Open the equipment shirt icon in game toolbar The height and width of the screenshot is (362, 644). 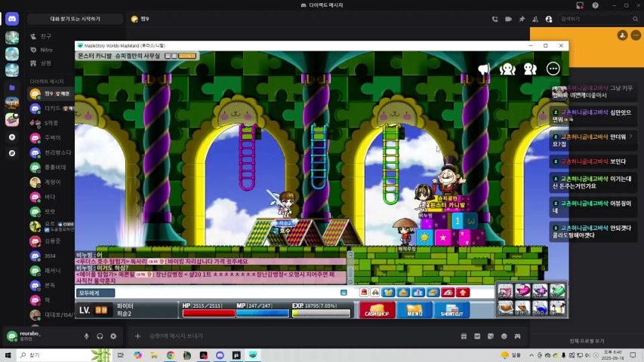pyautogui.click(x=388, y=292)
